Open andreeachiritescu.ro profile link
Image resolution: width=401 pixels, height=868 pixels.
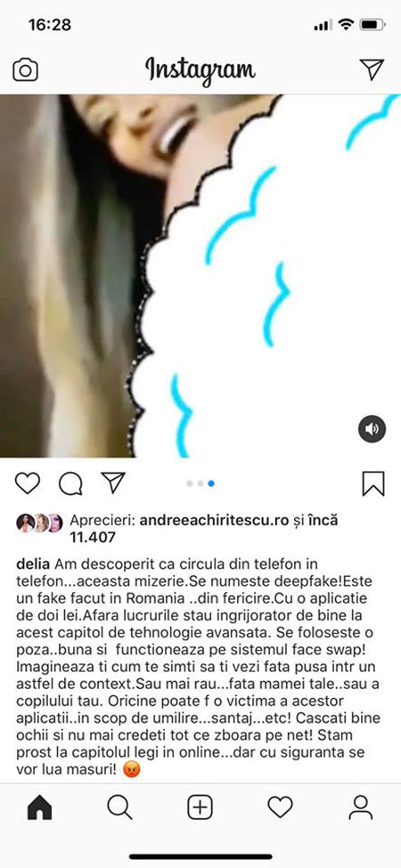tap(215, 521)
